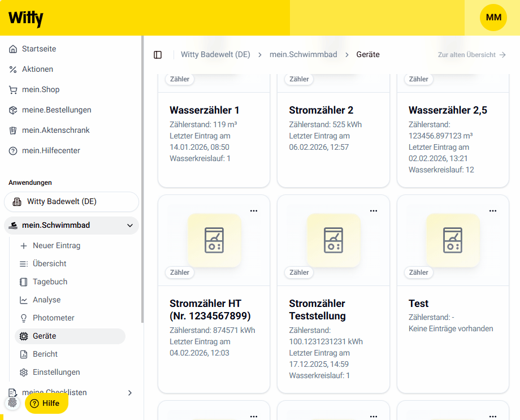Click the meine.Bestellungen package icon
Screen dimensions: 520x420
13,110
